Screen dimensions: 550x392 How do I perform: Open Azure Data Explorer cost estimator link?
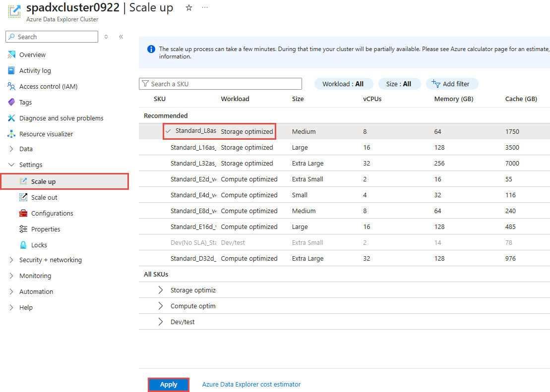click(251, 385)
